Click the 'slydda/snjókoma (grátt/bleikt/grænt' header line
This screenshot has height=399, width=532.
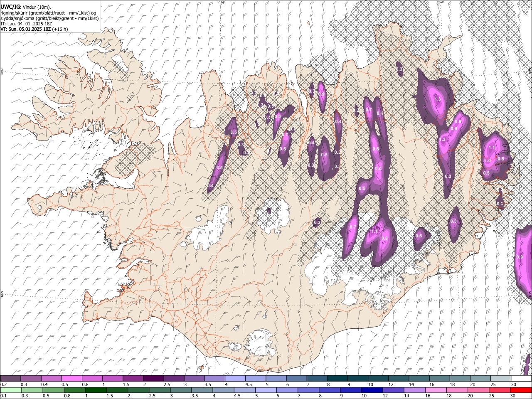[49, 18]
